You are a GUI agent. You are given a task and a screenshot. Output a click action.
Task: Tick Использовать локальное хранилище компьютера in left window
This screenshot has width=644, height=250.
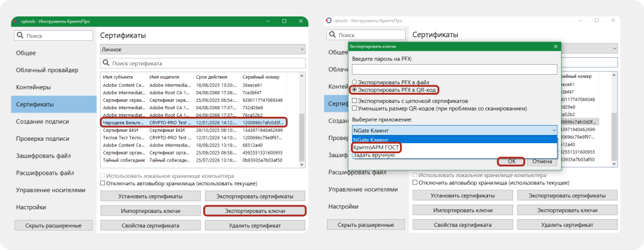pos(103,176)
